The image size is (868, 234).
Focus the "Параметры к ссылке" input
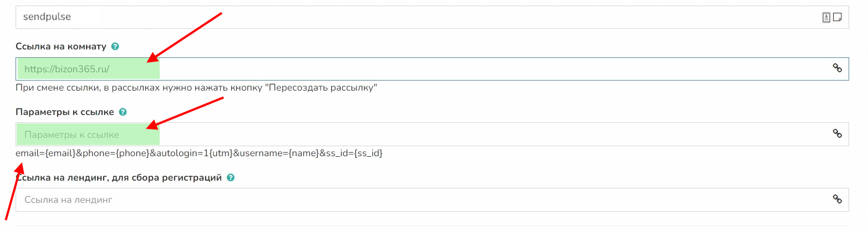point(444,135)
